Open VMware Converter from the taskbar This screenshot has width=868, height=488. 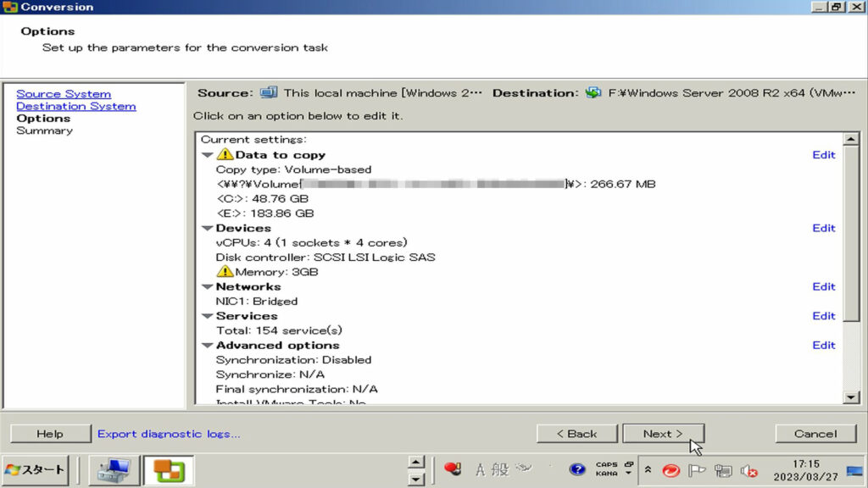(169, 469)
